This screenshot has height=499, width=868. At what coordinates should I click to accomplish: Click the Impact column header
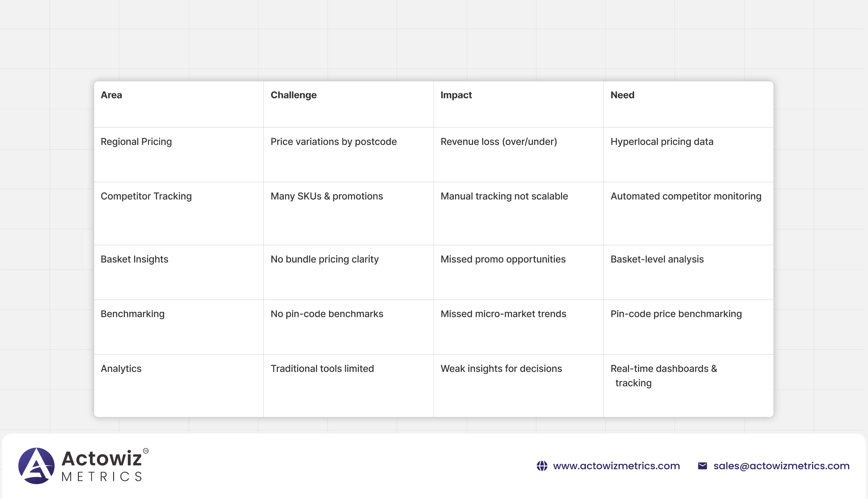tap(456, 95)
